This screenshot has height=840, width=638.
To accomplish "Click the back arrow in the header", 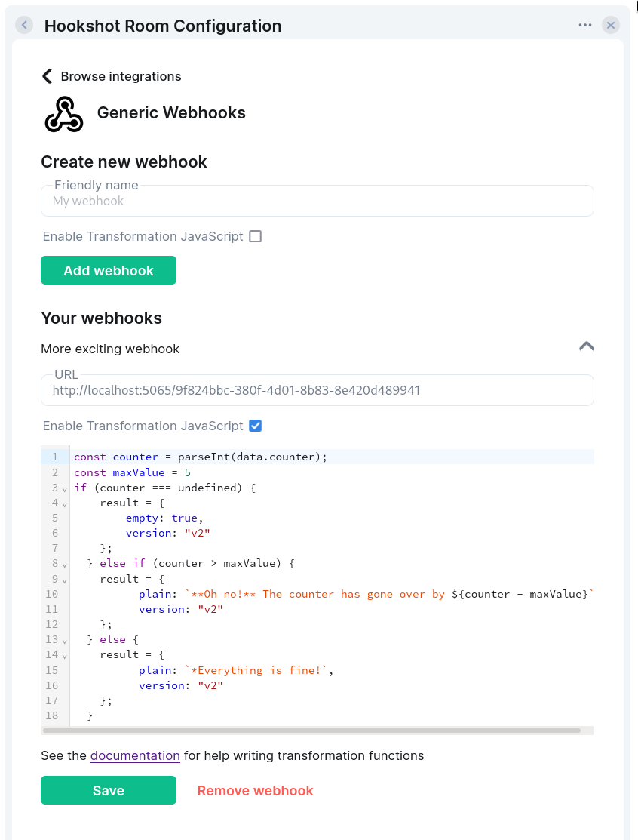I will click(24, 26).
